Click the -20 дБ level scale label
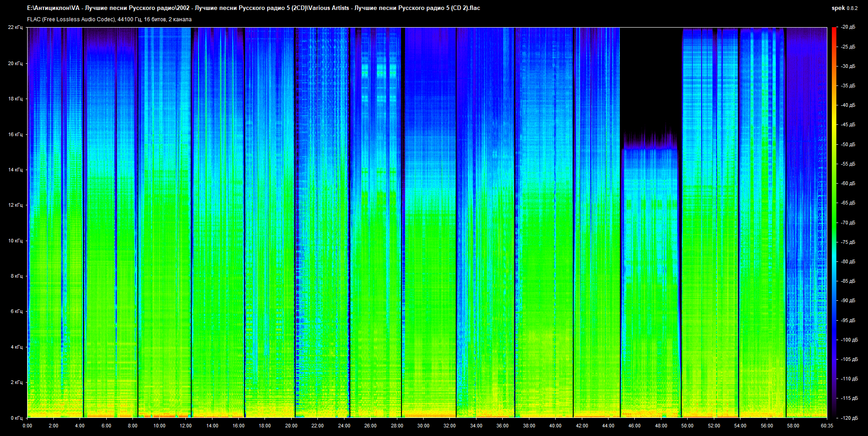The height and width of the screenshot is (436, 868). 848,27
